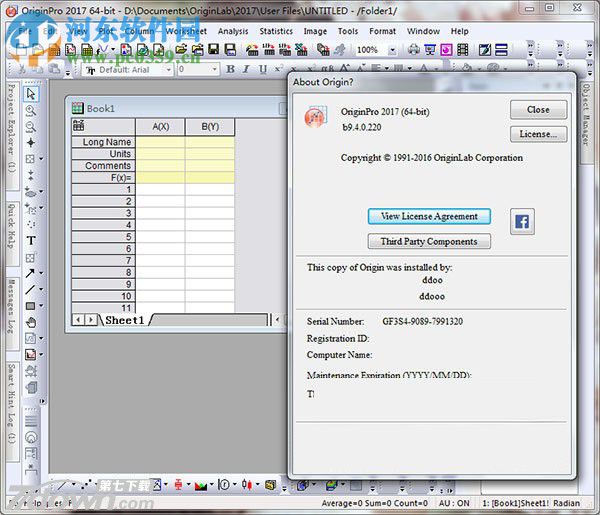Click Third Party Components button
Viewport: 600px width, 515px height.
(x=429, y=241)
